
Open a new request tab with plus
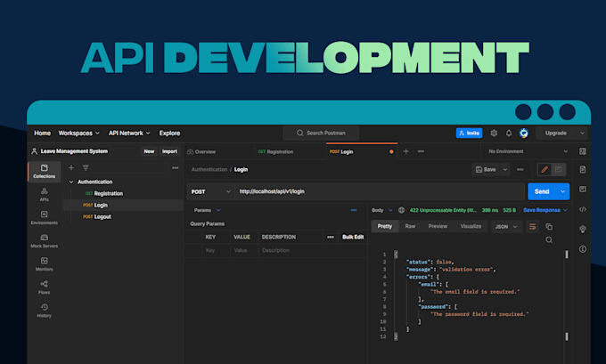405,151
